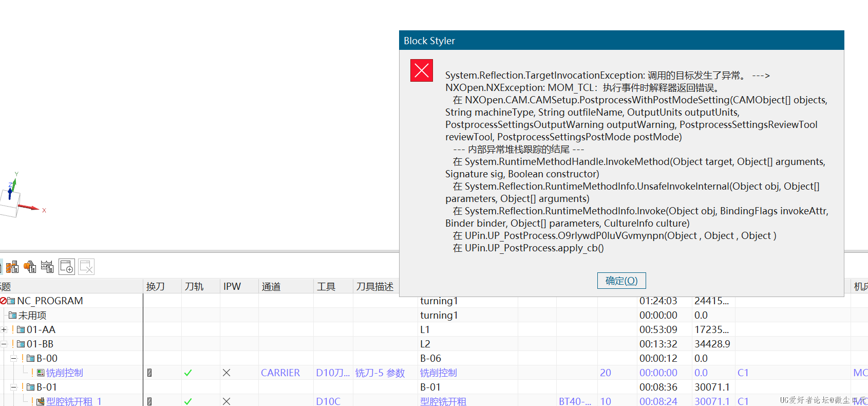Click the 确定(O) button in Block Styler dialog
Screen dimensions: 868x406
(621, 281)
